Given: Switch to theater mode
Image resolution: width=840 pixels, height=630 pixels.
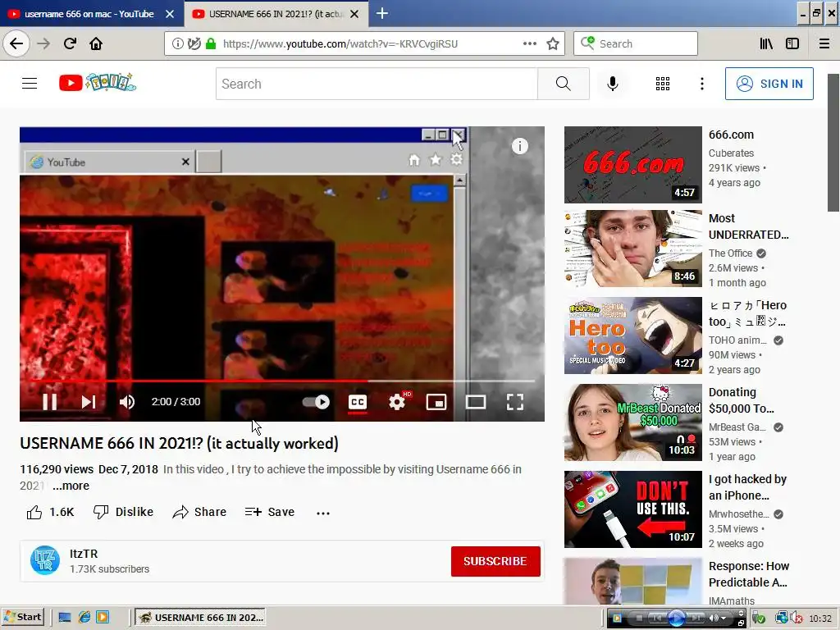Looking at the screenshot, I should click(x=475, y=402).
